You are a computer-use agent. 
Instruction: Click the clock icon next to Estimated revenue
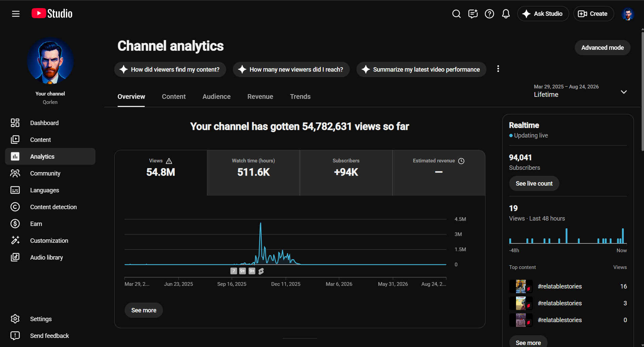461,161
